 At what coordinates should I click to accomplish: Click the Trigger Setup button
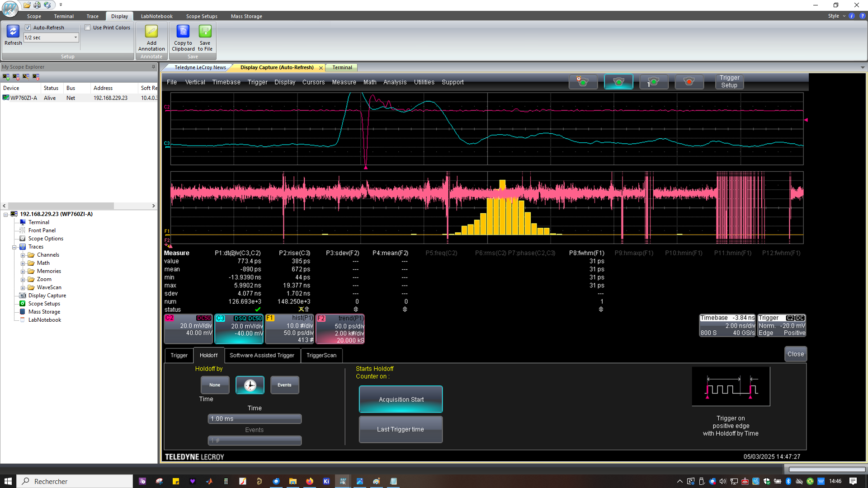coord(729,81)
